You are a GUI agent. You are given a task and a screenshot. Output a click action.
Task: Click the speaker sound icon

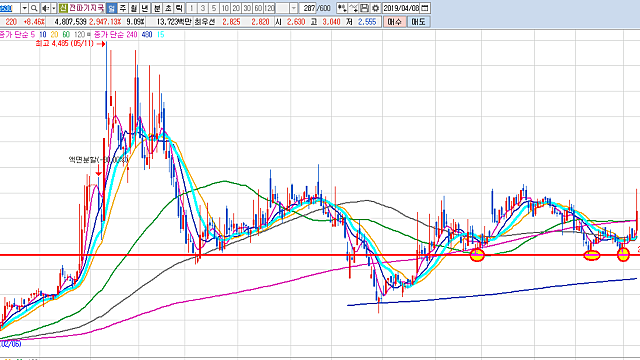[45, 8]
